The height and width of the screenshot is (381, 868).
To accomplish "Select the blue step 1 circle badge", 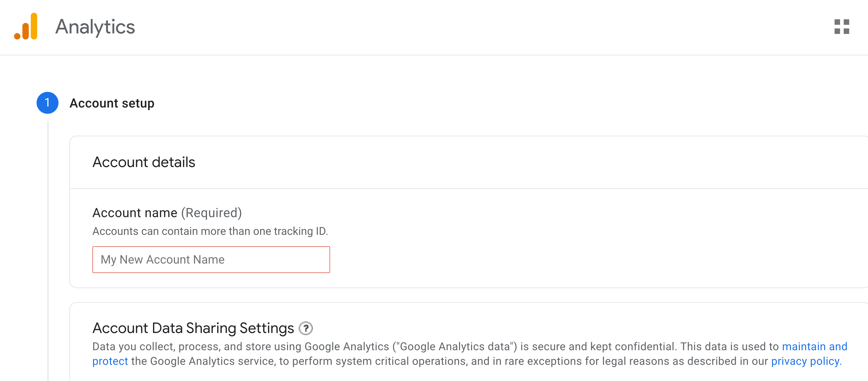I will point(47,103).
